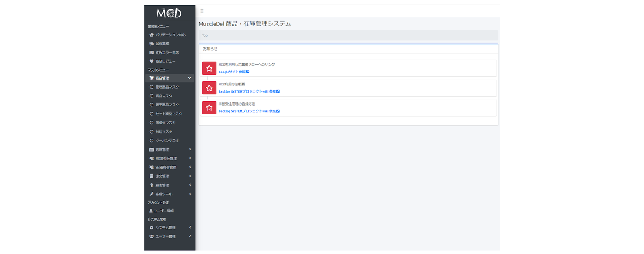644x254 pixels.
Task: Click the user icon beside ユーザー情報
Action: [151, 211]
